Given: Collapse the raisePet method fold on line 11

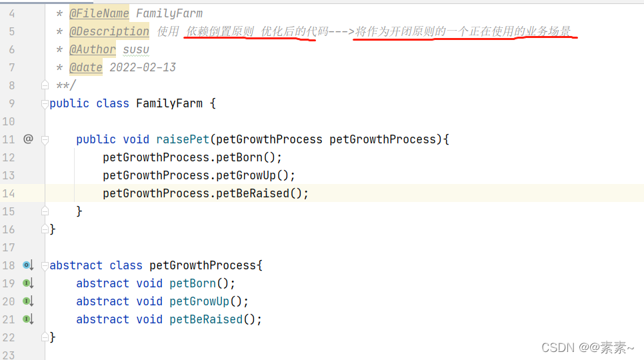Looking at the screenshot, I should click(x=45, y=139).
